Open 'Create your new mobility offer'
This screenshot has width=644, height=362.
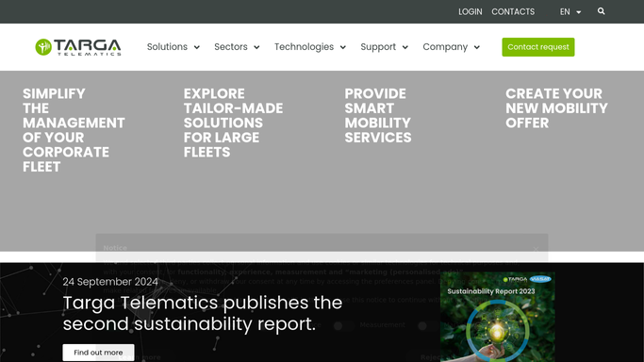556,108
